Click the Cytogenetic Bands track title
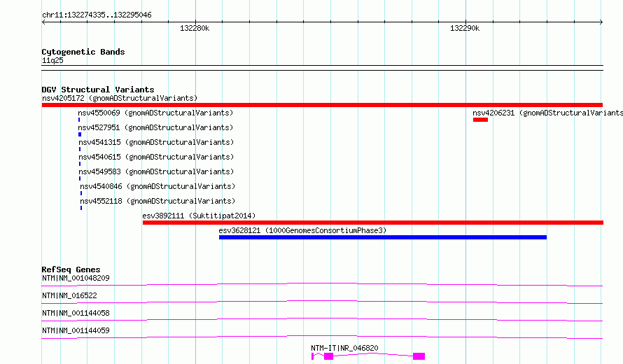This screenshot has width=623, height=364. click(x=83, y=52)
